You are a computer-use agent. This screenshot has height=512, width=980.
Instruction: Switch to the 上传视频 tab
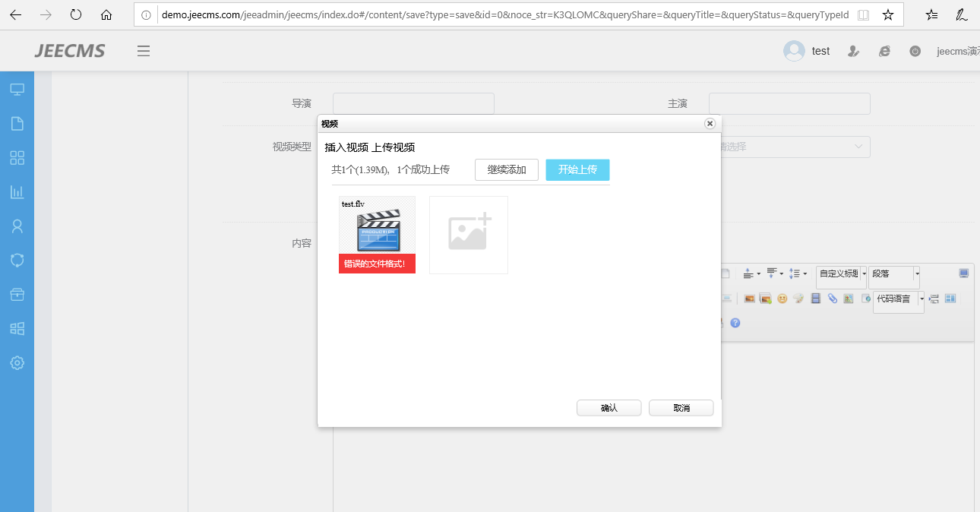[x=393, y=147]
